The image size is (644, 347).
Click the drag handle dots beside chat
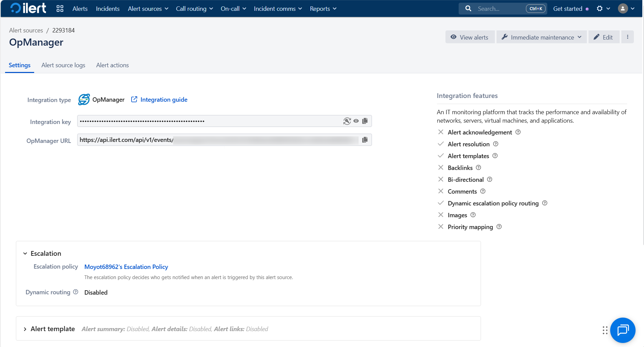pos(605,330)
